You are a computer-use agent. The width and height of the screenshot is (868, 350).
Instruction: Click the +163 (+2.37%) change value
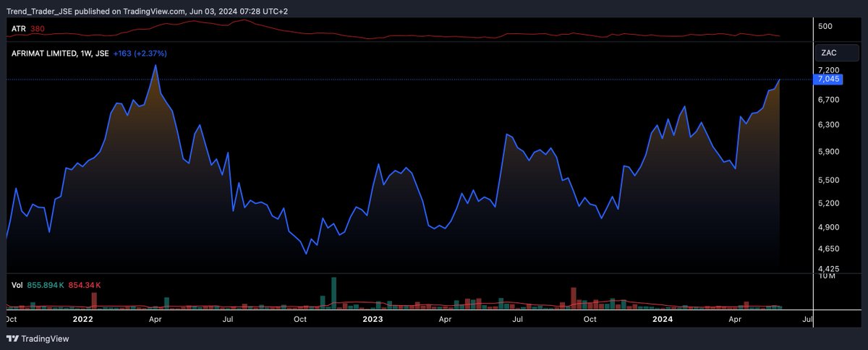pyautogui.click(x=141, y=53)
